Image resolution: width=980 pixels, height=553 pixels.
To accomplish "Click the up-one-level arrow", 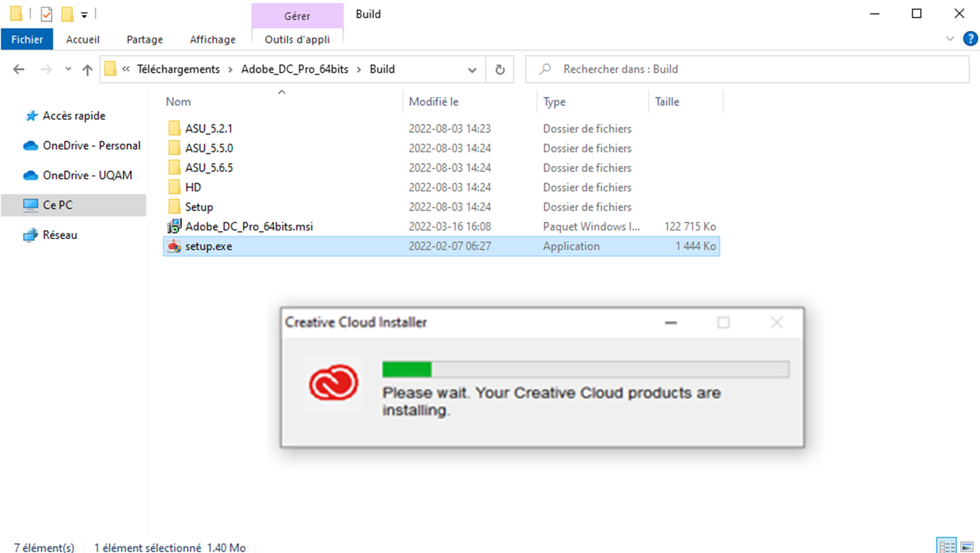I will [x=87, y=69].
